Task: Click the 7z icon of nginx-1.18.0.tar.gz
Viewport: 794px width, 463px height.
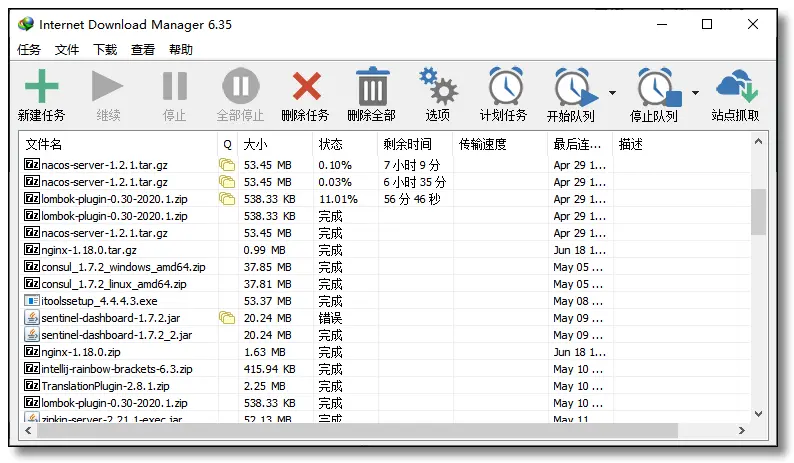Action: coord(32,249)
